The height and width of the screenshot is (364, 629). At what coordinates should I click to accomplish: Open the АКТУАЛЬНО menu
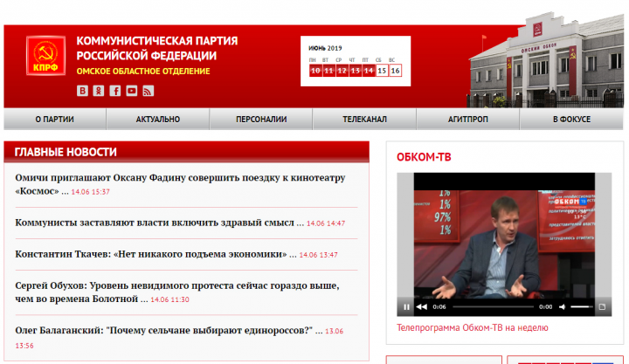tap(157, 119)
